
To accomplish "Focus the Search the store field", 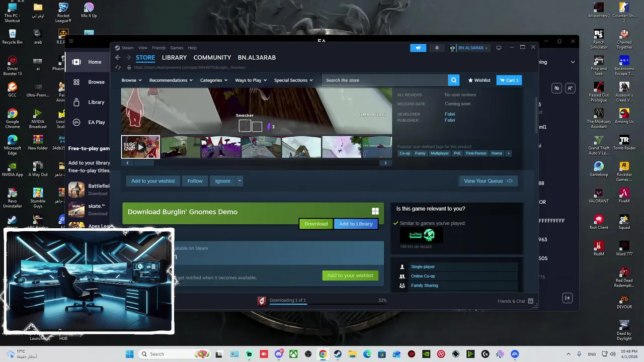I will [385, 80].
